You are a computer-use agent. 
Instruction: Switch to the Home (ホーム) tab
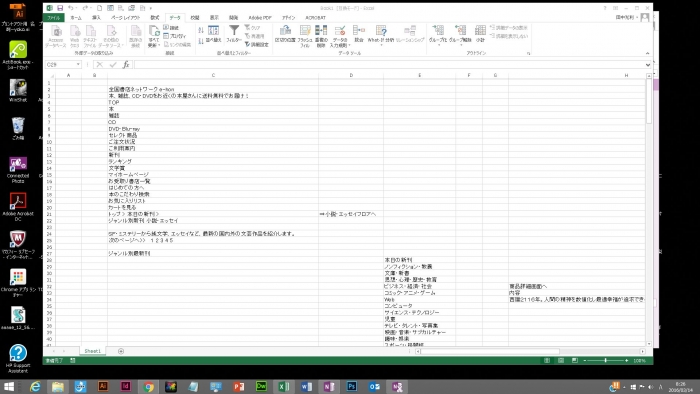[76, 18]
